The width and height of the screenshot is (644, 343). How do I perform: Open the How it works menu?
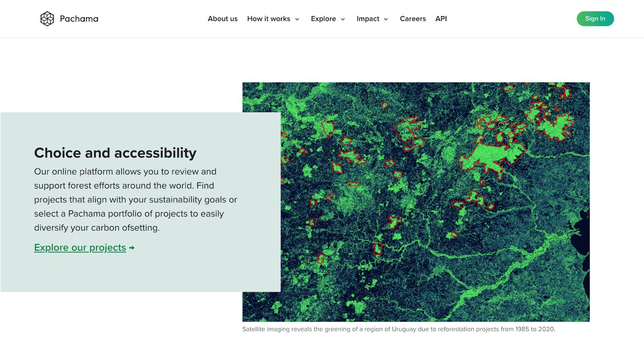click(x=269, y=19)
